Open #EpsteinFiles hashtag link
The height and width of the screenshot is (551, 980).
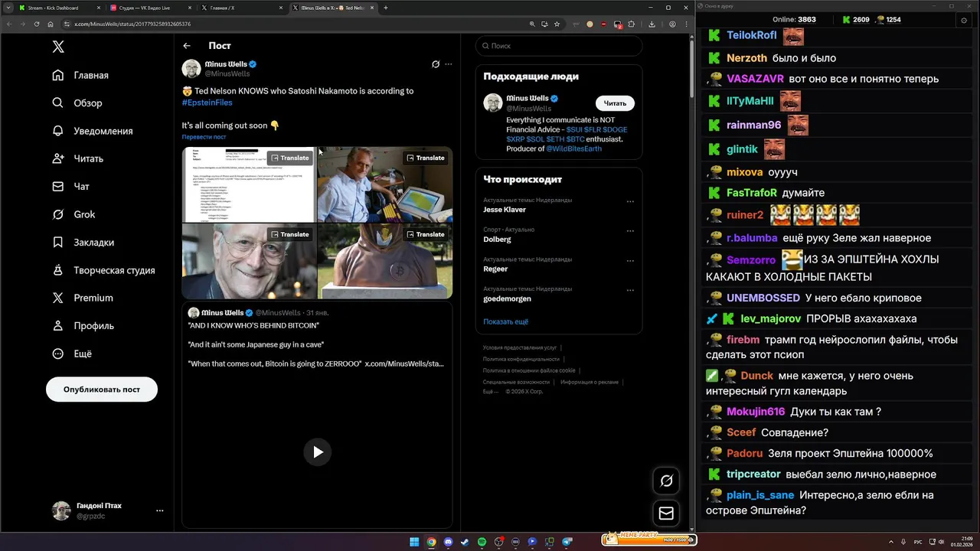click(207, 102)
